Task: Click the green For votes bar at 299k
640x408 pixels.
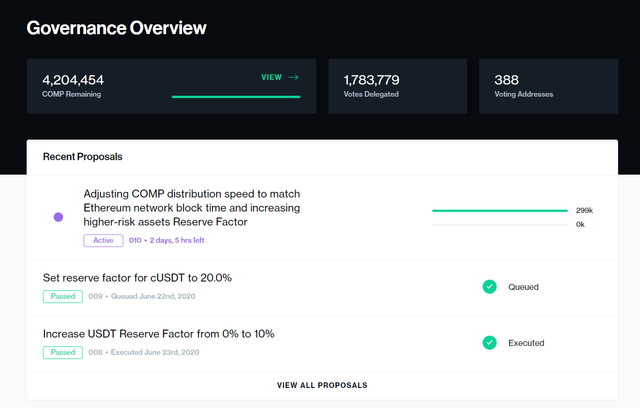Action: click(500, 211)
